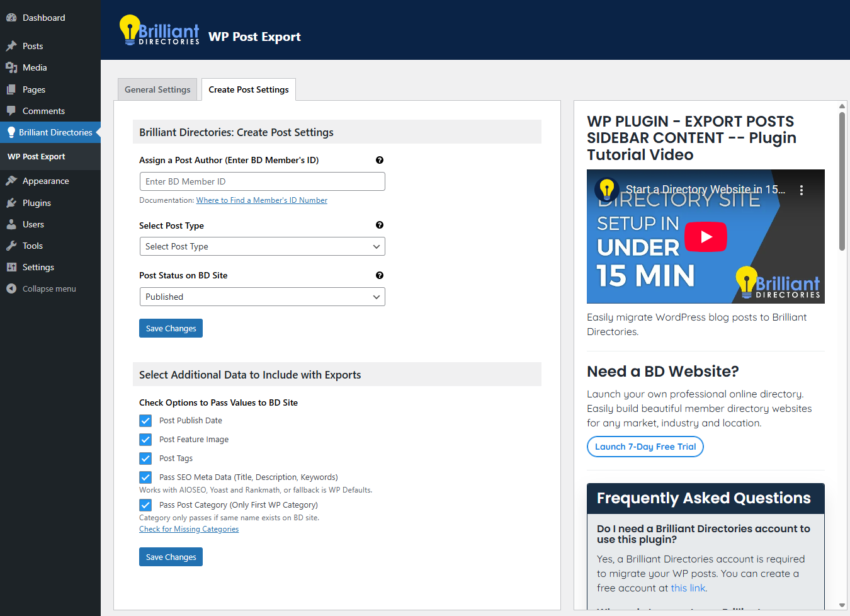This screenshot has height=616, width=850.
Task: Click the Dashboard icon in sidebar
Action: (11, 18)
